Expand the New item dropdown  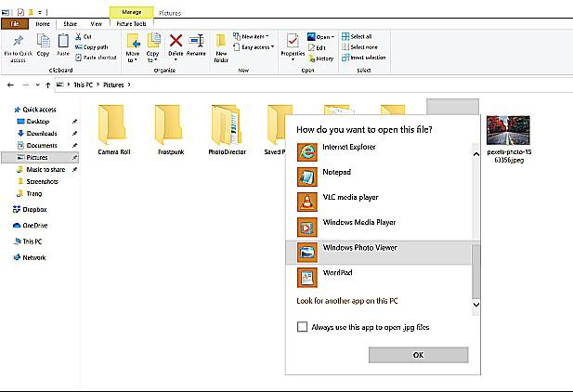[251, 36]
